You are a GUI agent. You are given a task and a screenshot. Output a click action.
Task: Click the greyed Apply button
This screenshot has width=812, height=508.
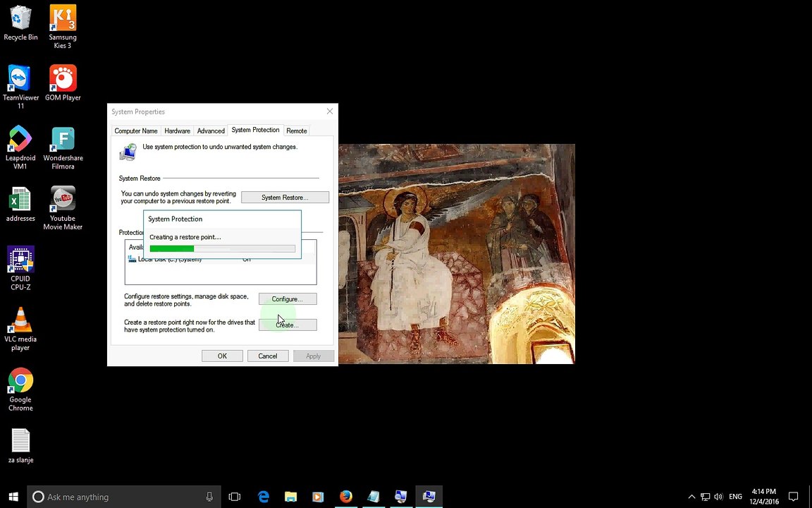click(x=313, y=356)
